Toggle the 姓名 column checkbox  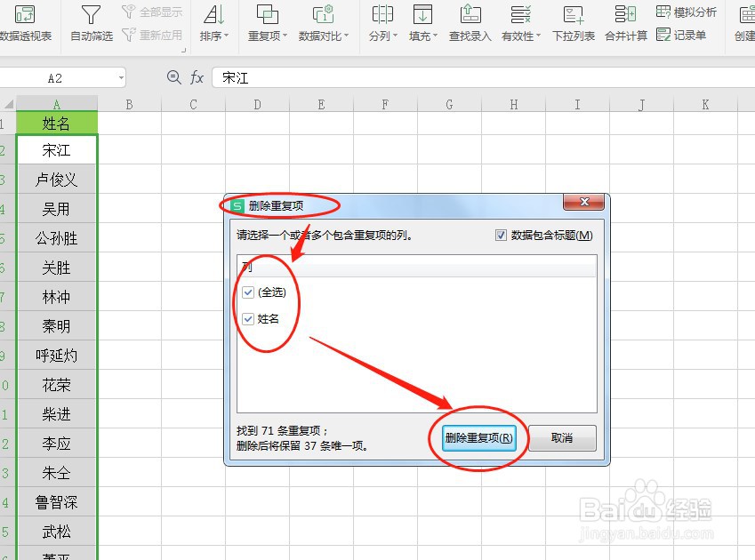point(246,318)
